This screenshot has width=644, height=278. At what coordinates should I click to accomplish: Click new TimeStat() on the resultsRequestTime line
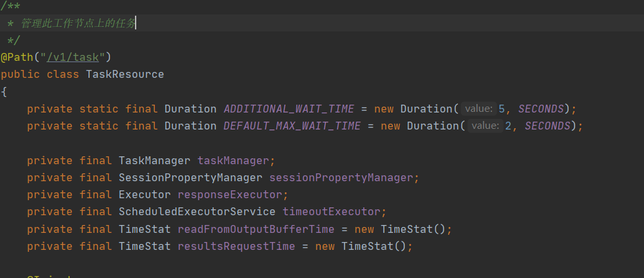(x=361, y=247)
